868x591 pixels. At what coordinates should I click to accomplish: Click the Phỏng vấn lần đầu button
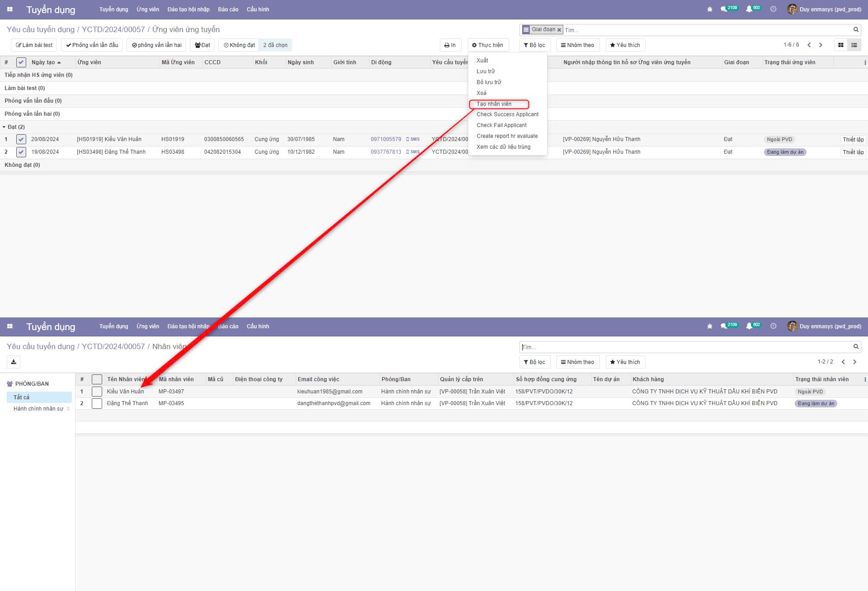[92, 45]
